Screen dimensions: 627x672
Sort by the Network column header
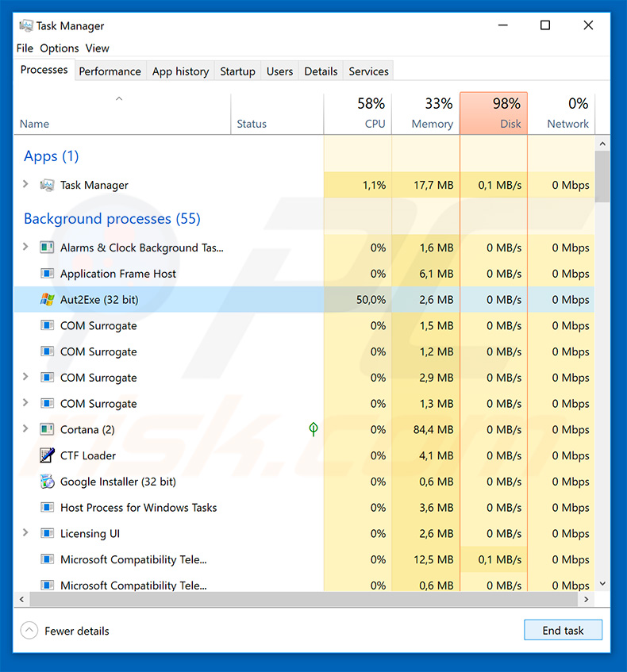561,113
